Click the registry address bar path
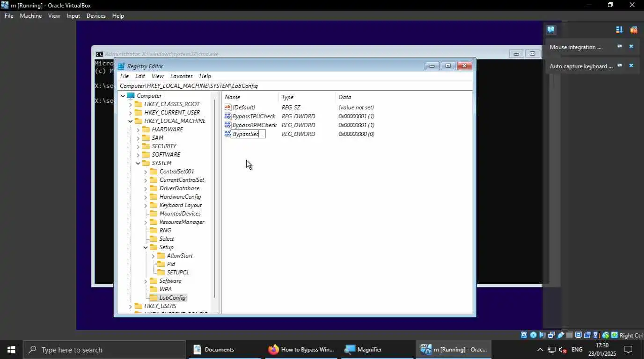644x359 pixels. tap(295, 86)
